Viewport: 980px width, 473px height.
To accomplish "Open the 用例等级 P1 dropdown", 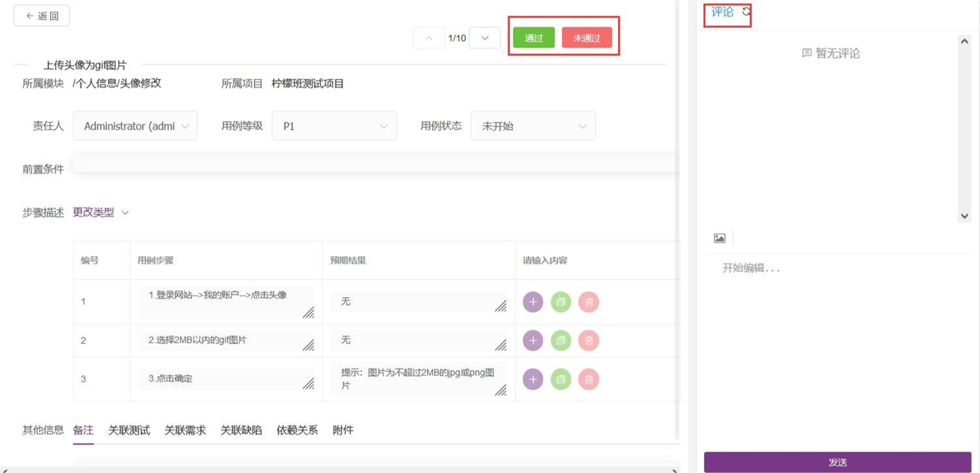I will tap(335, 126).
